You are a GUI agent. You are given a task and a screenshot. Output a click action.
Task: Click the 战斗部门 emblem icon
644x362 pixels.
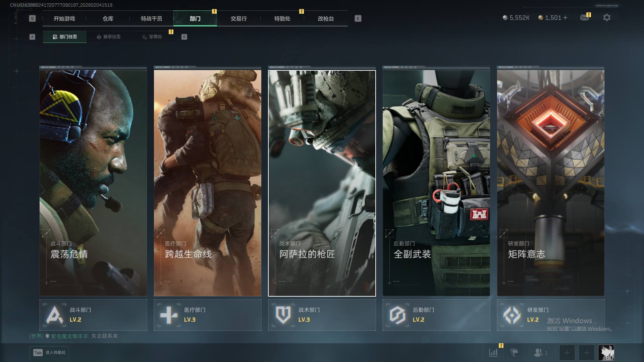55,315
